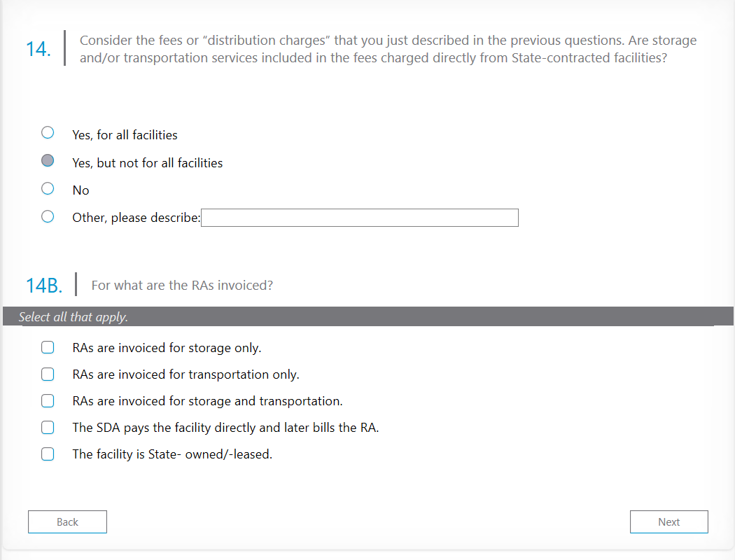Enable the "storage and transportation" checkbox
735x560 pixels.
[48, 400]
